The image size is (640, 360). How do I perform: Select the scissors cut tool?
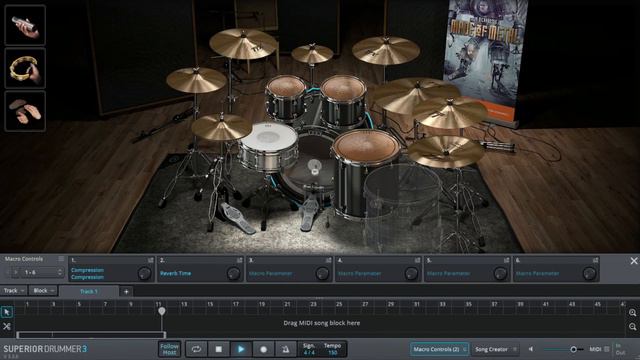coord(7,326)
